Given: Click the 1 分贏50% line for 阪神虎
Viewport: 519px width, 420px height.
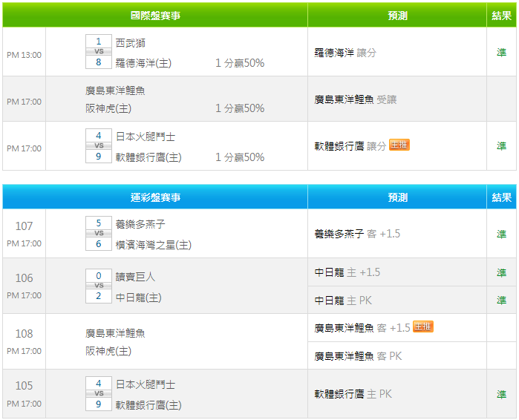Looking at the screenshot, I should (x=240, y=108).
